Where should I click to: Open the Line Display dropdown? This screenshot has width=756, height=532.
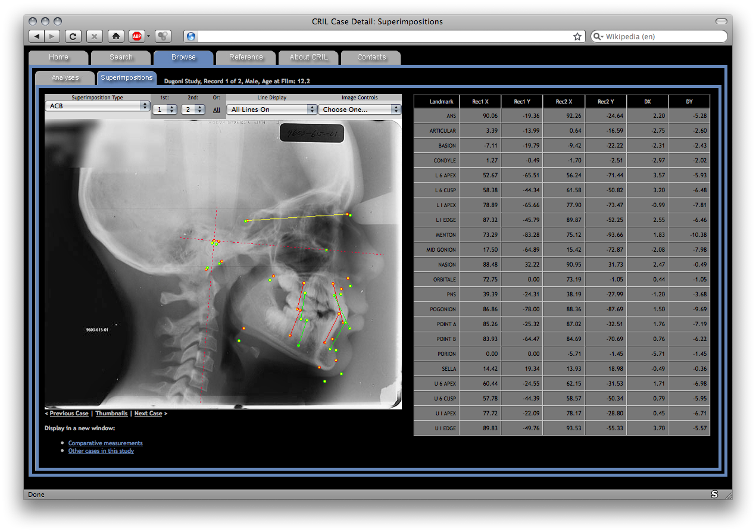pyautogui.click(x=271, y=109)
